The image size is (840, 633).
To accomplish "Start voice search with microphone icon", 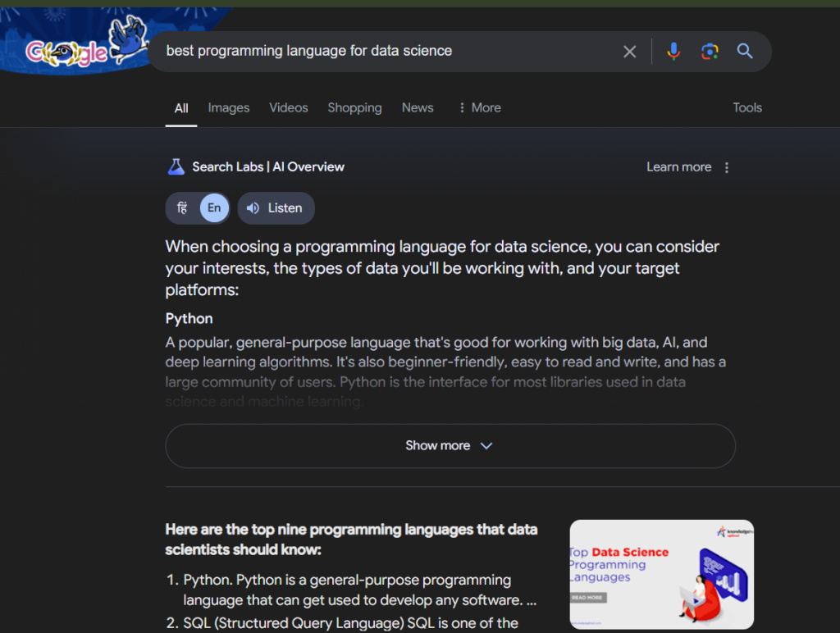I will tap(673, 52).
